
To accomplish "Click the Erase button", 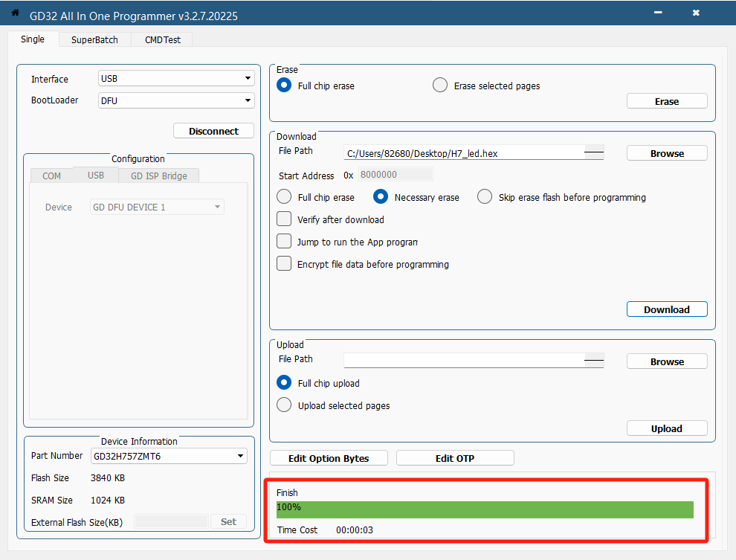I will pos(667,101).
